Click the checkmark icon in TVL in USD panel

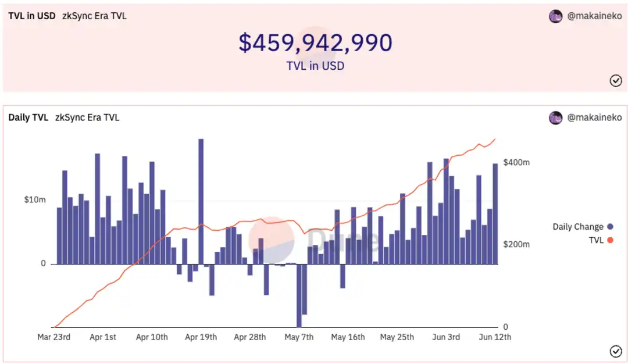(616, 80)
